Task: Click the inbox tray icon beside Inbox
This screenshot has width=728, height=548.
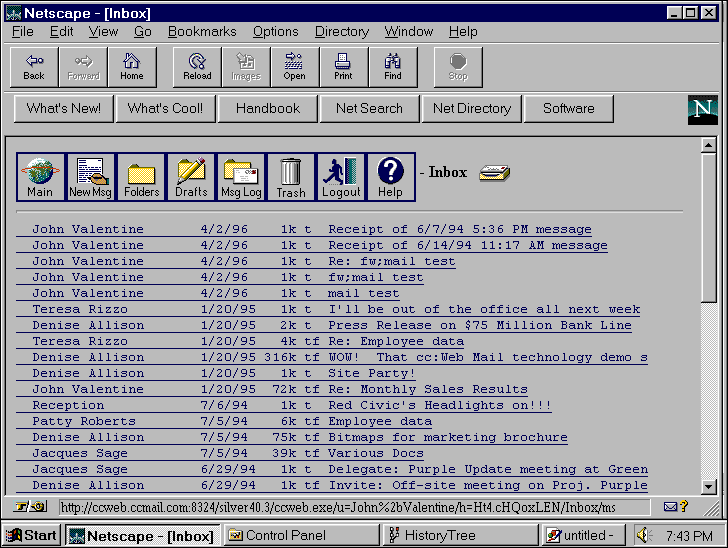Action: click(x=494, y=173)
